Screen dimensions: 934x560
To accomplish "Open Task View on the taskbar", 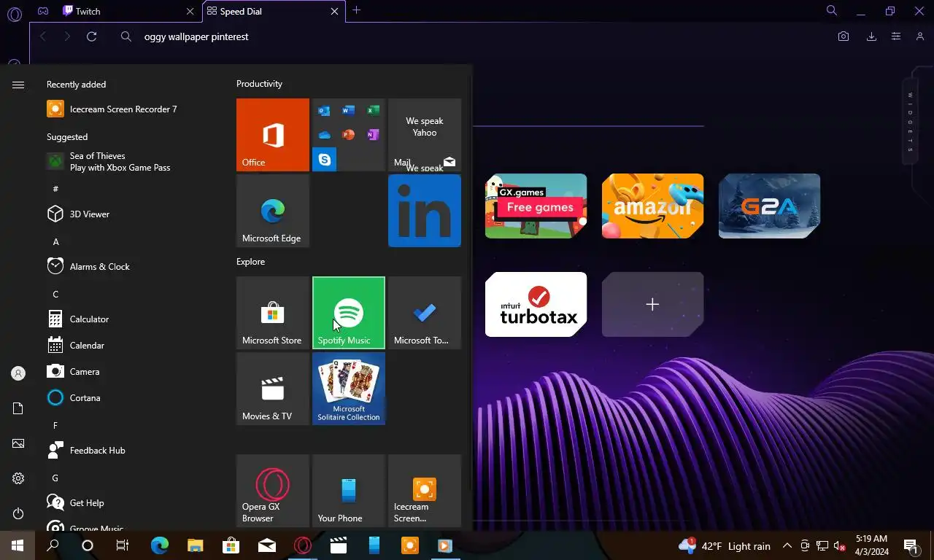I will point(123,545).
